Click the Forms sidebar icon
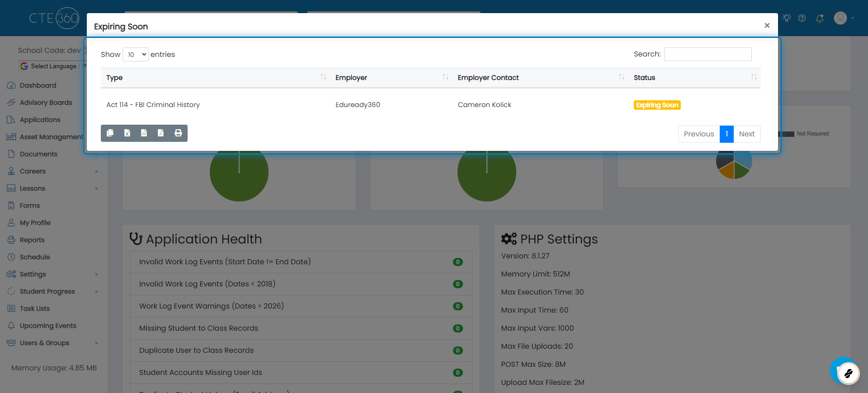Image resolution: width=868 pixels, height=393 pixels. [x=11, y=206]
